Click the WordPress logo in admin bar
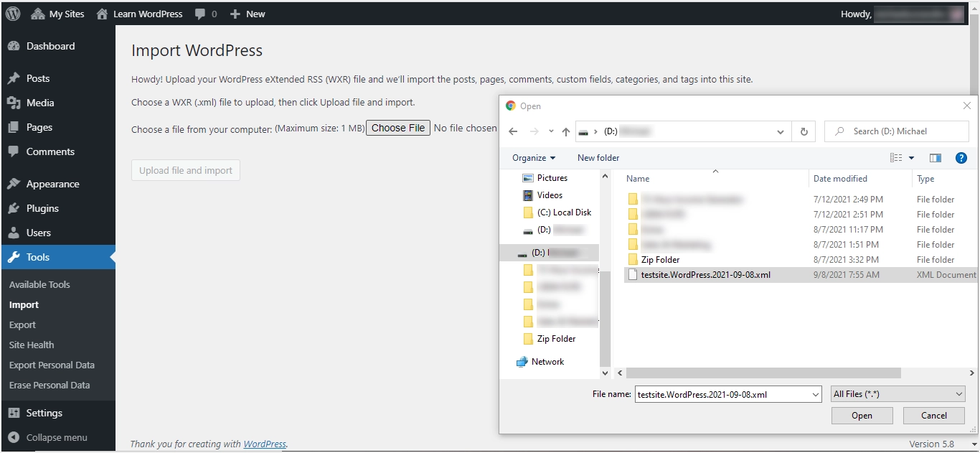Image resolution: width=980 pixels, height=453 pixels. 13,14
